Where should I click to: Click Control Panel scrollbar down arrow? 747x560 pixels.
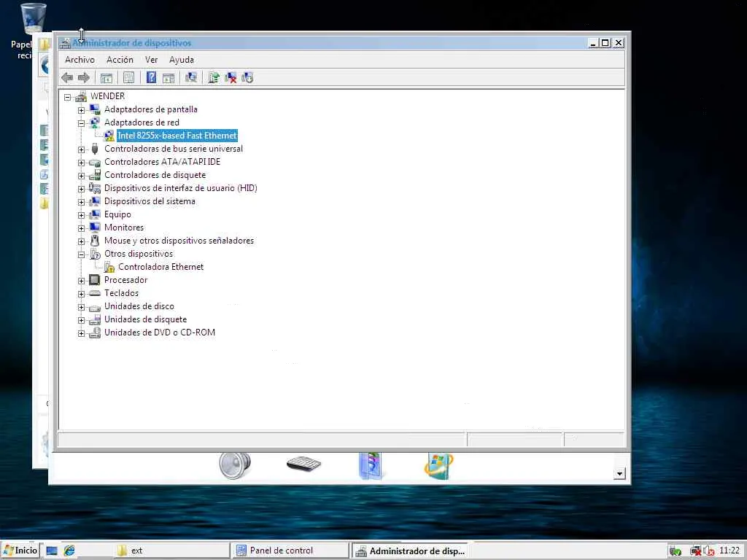(x=619, y=473)
